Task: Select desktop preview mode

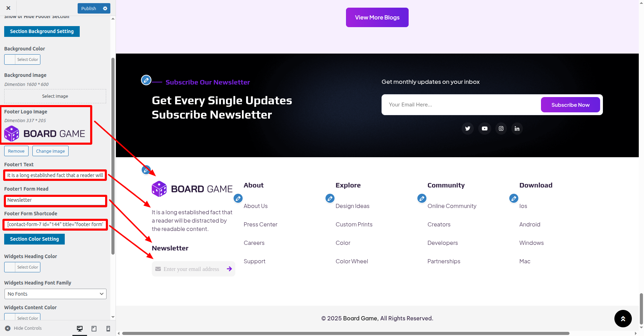Action: pyautogui.click(x=80, y=328)
